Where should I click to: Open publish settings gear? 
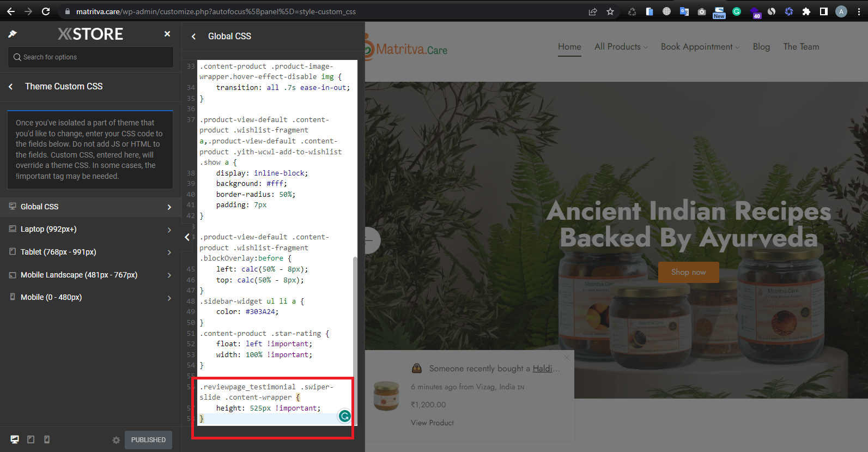(116, 440)
